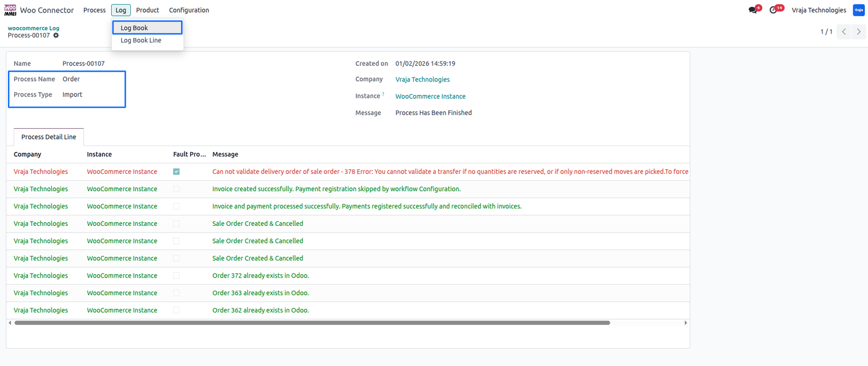Open the chat messages icon
This screenshot has height=366, width=868.
[x=752, y=10]
